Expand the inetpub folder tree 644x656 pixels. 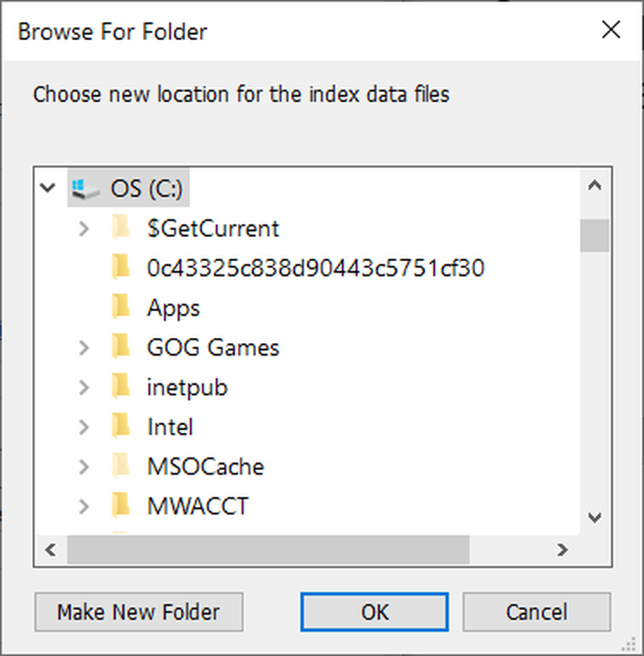[84, 387]
